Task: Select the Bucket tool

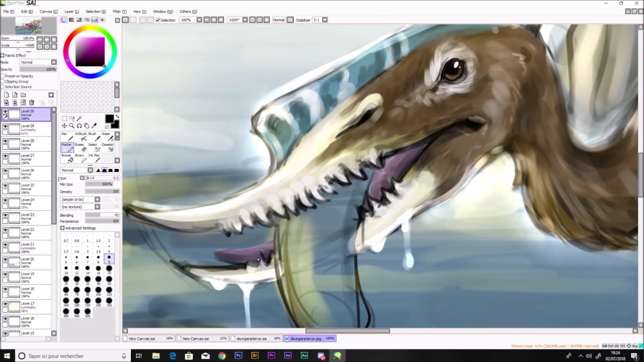Action: (67, 158)
